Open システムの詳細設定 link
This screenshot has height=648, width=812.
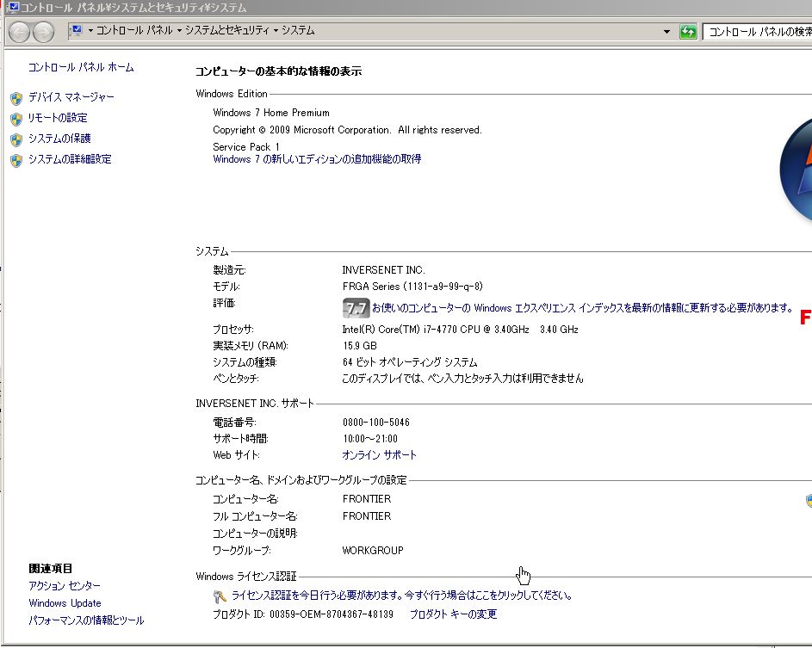pyautogui.click(x=70, y=159)
